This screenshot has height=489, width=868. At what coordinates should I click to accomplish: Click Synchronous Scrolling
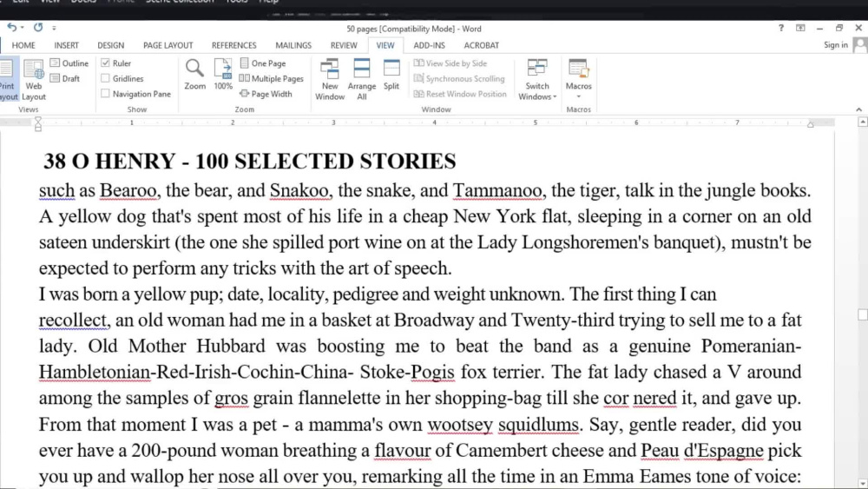tap(459, 79)
